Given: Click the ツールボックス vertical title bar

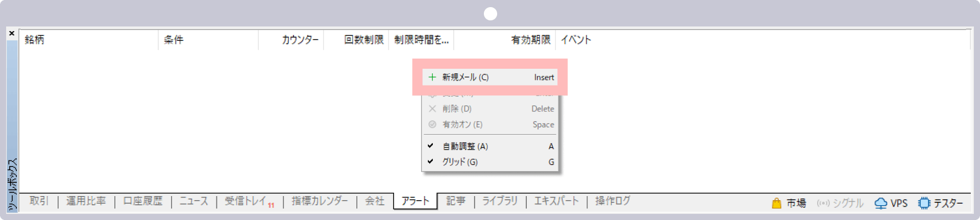Looking at the screenshot, I should click(x=12, y=183).
